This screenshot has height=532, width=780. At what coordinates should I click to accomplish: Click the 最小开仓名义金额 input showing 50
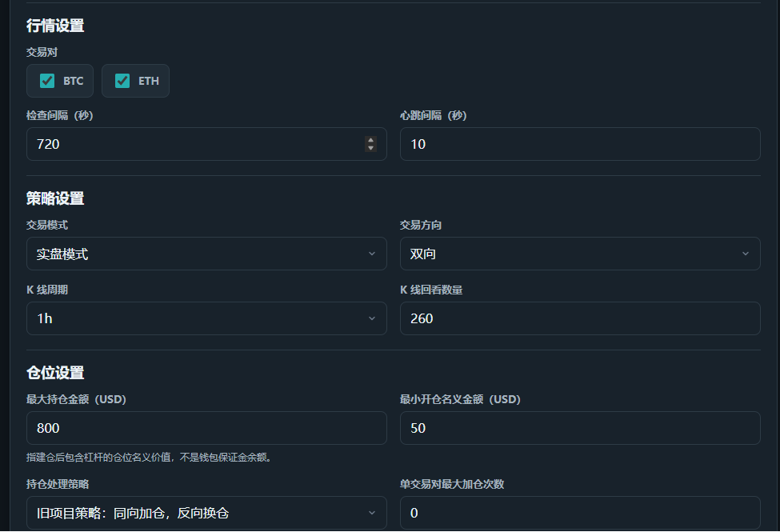point(580,428)
